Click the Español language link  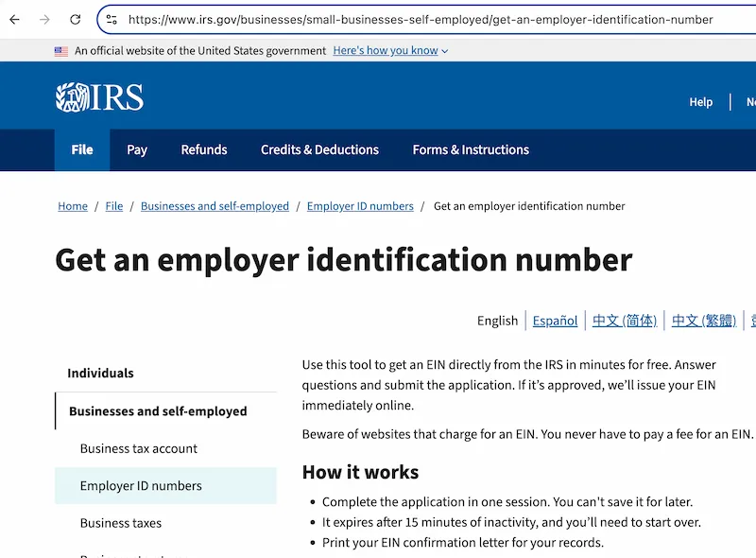click(x=555, y=320)
